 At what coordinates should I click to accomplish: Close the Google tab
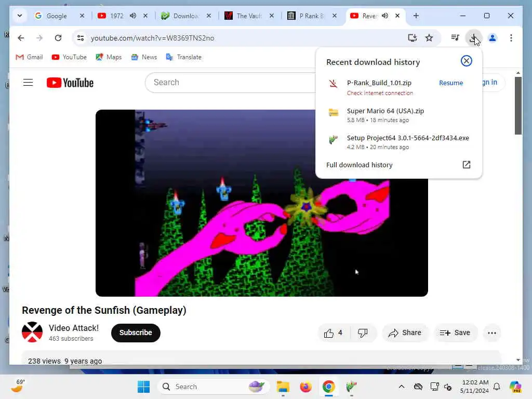click(x=82, y=16)
